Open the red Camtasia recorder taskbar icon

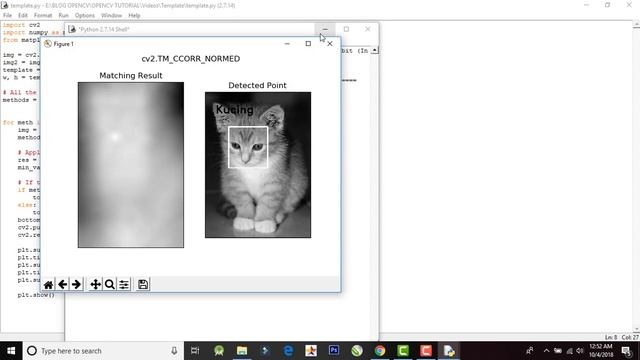[426, 351]
